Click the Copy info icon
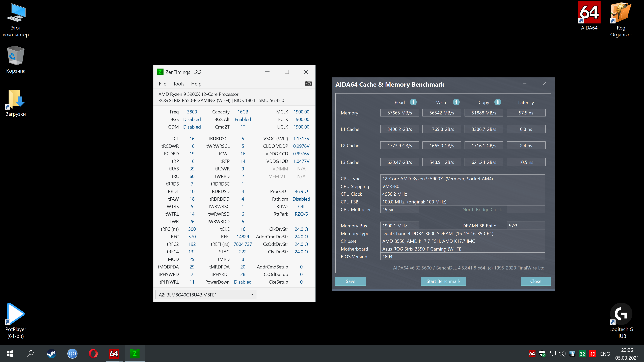This screenshot has height=362, width=644. click(x=497, y=102)
